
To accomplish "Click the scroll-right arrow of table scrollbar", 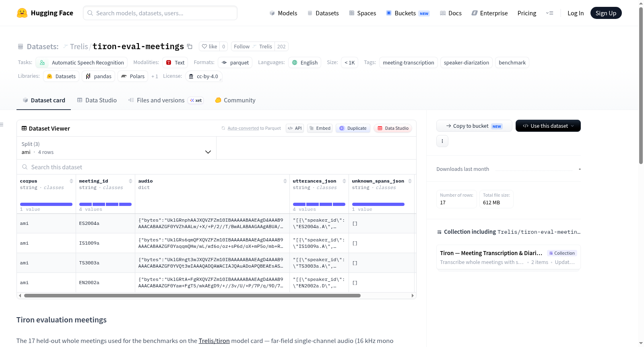I will point(413,295).
